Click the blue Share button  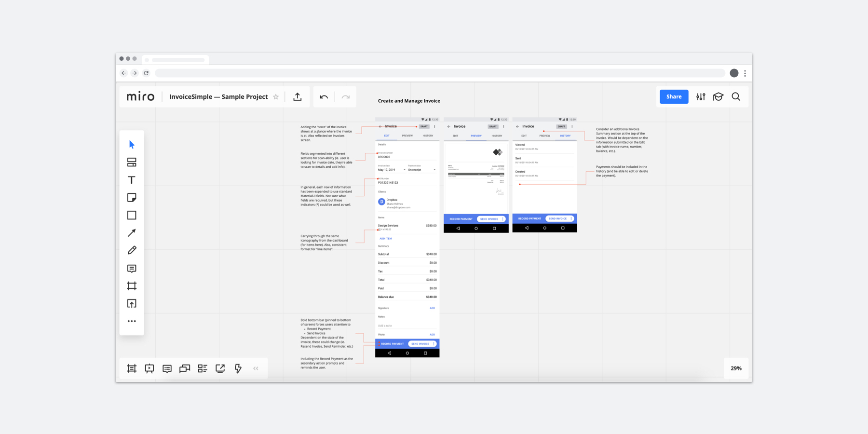click(x=674, y=96)
